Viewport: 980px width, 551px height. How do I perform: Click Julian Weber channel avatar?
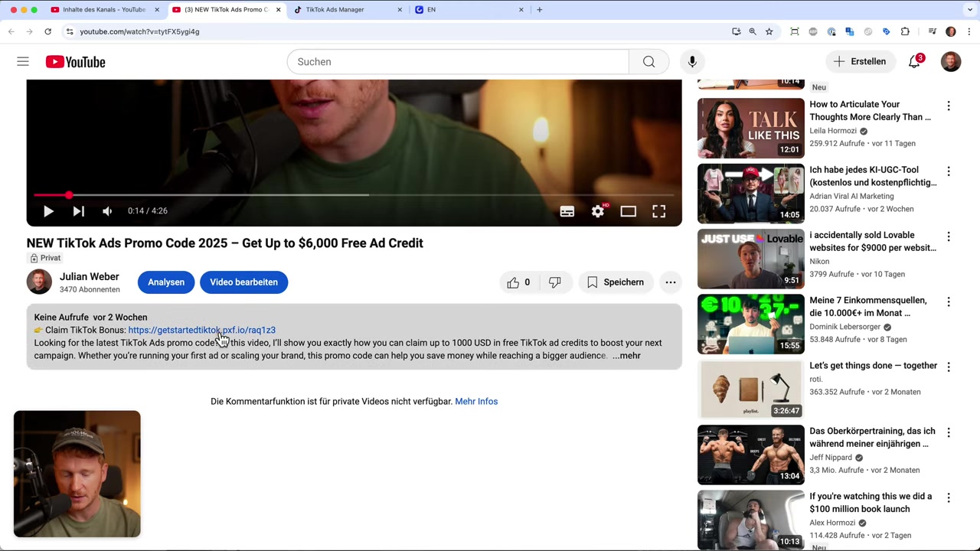[39, 282]
